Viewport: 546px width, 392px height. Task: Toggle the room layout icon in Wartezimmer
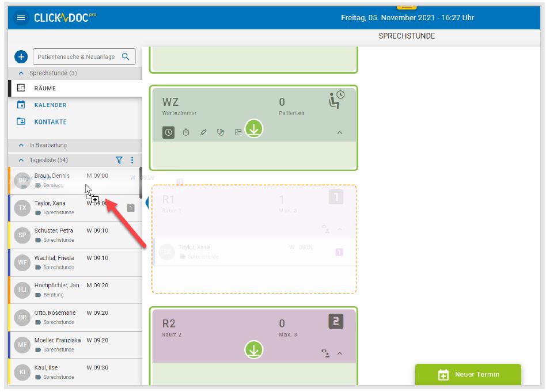tap(238, 132)
